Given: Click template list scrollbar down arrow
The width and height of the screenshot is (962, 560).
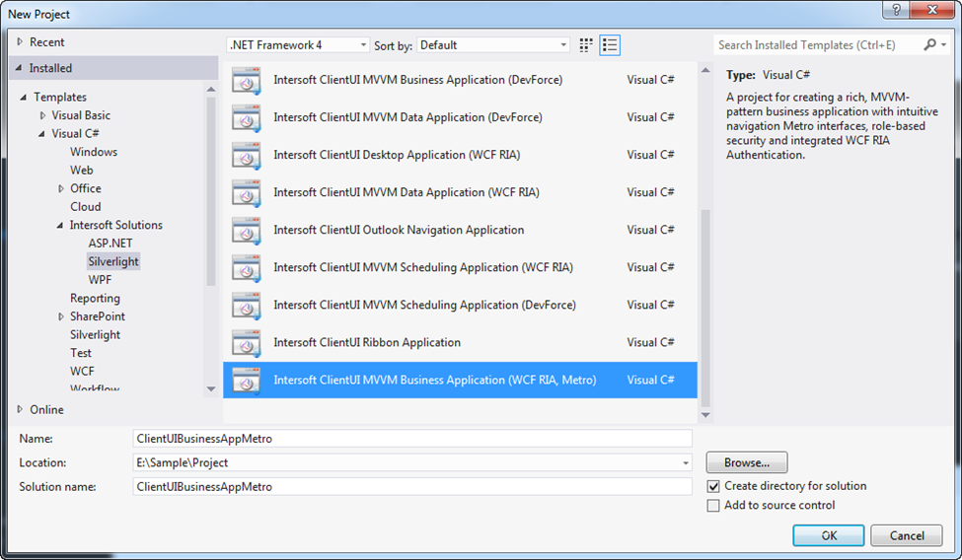Looking at the screenshot, I should [705, 415].
